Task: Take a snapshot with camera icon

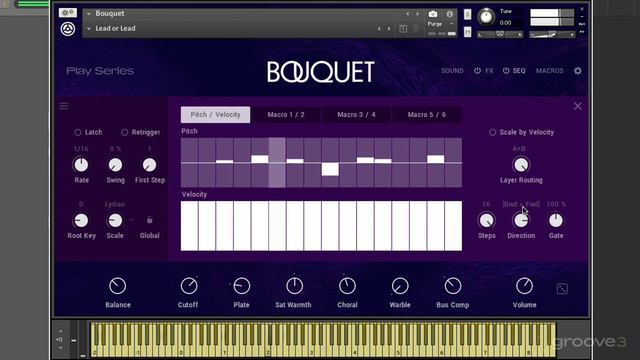Action: pyautogui.click(x=433, y=14)
